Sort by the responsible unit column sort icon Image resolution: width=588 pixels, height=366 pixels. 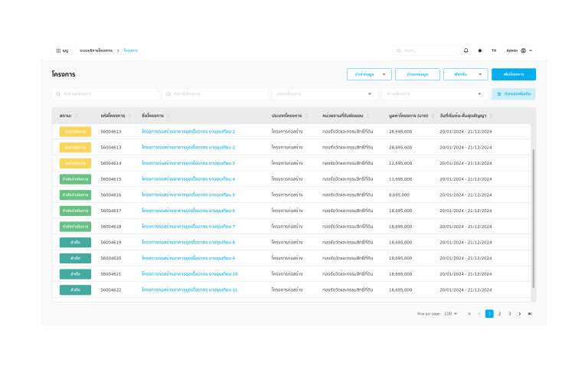point(367,116)
